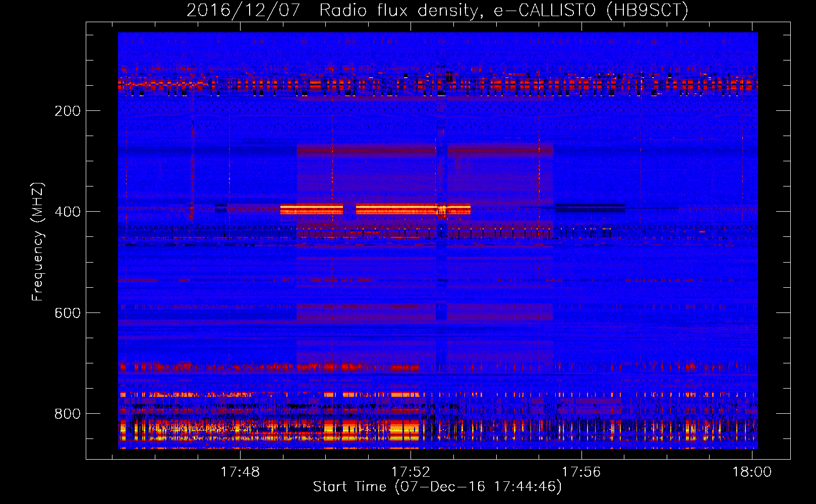Click the 18:00 time tick label
The width and height of the screenshot is (816, 504).
tap(752, 472)
